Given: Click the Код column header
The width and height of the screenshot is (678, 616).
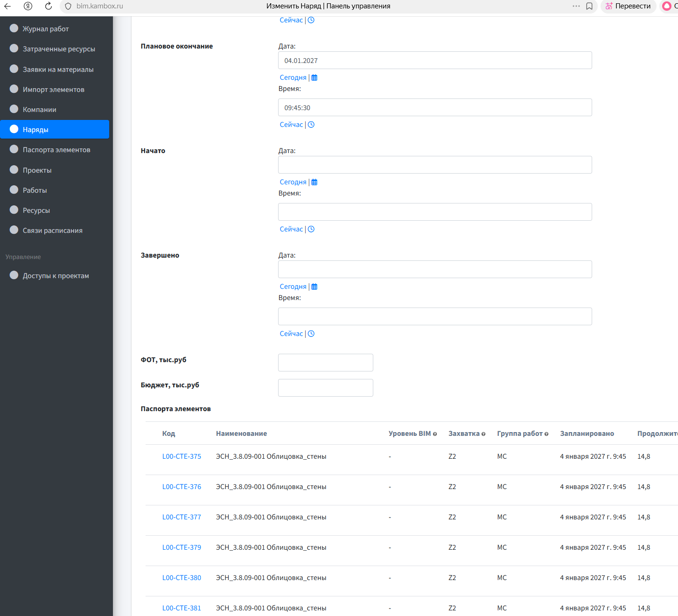Looking at the screenshot, I should point(168,434).
